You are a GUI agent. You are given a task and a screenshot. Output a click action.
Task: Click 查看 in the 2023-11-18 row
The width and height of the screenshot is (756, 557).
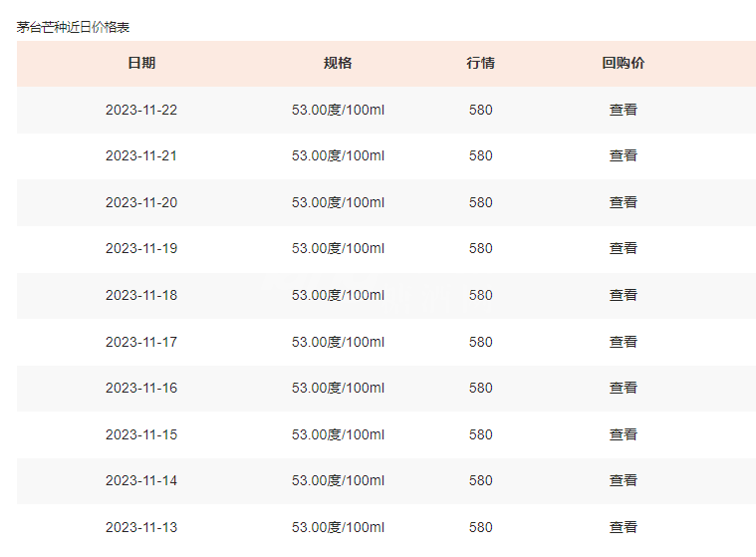623,295
